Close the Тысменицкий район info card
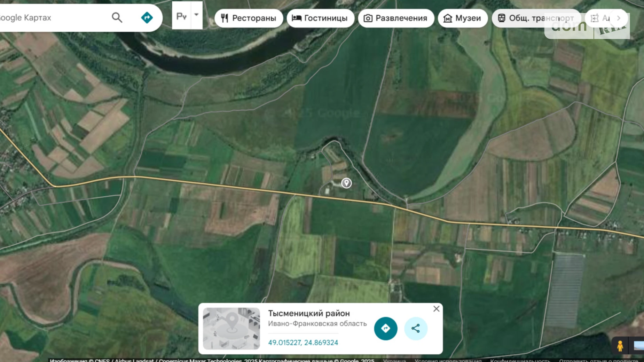 (436, 309)
